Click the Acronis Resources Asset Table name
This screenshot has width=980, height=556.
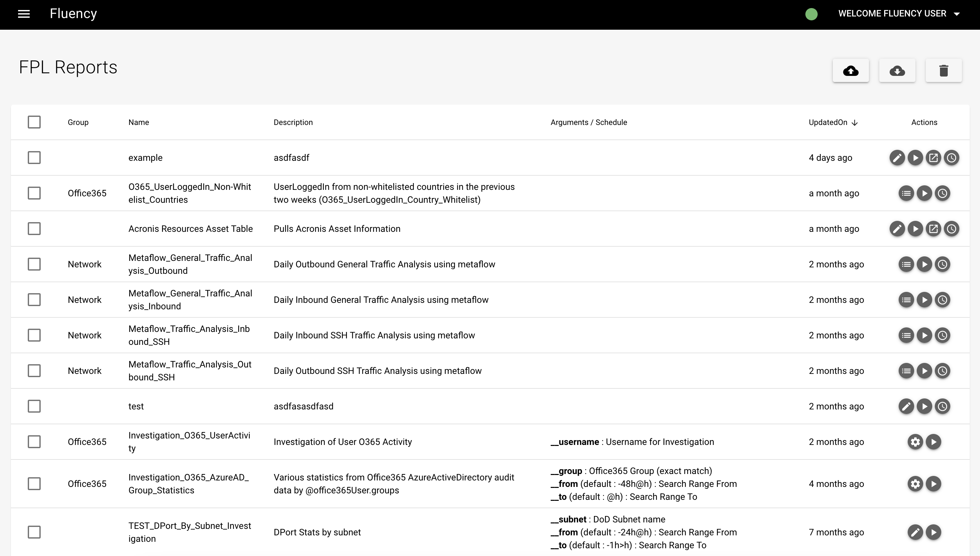coord(190,229)
